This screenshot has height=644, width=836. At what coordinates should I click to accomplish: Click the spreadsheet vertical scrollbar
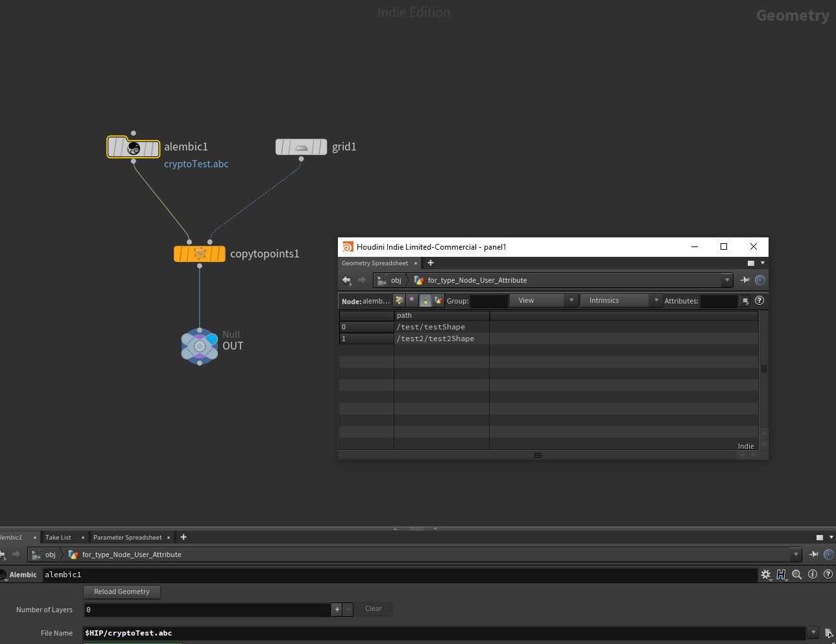764,368
